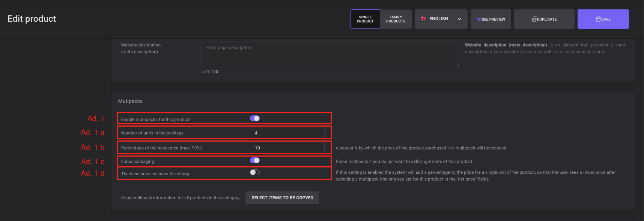The width and height of the screenshot is (644, 221).
Task: Click the page description text area
Action: [330, 54]
